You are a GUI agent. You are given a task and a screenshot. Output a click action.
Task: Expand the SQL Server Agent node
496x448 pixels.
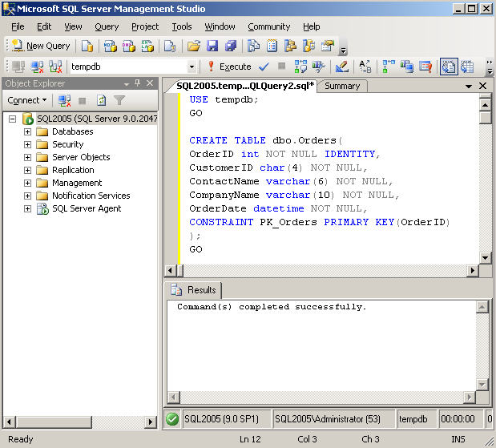point(27,209)
